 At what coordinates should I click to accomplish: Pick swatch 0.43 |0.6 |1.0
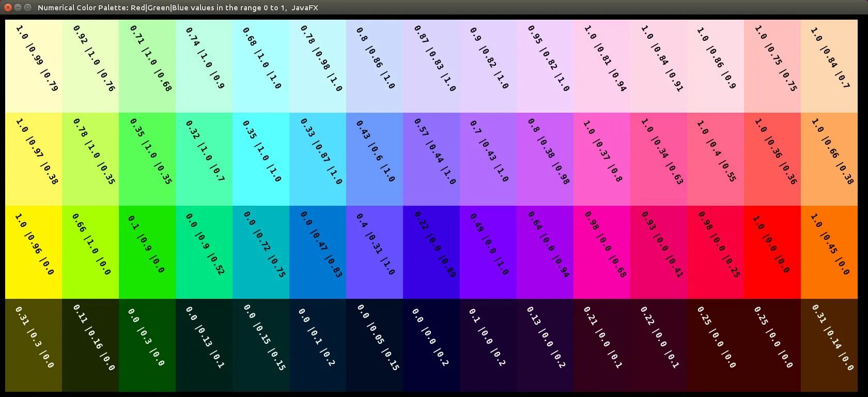click(375, 159)
